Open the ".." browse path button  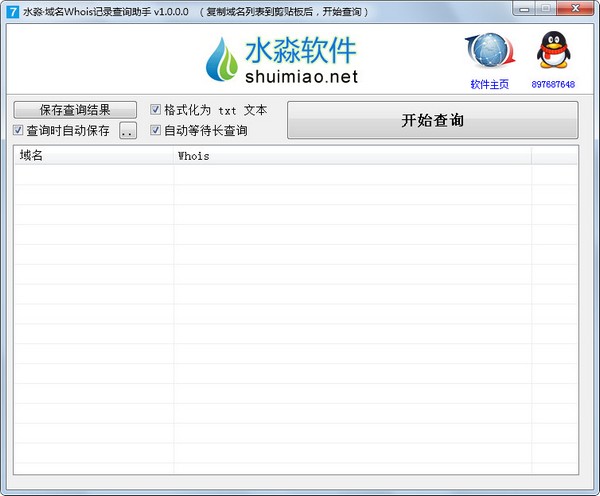click(127, 131)
